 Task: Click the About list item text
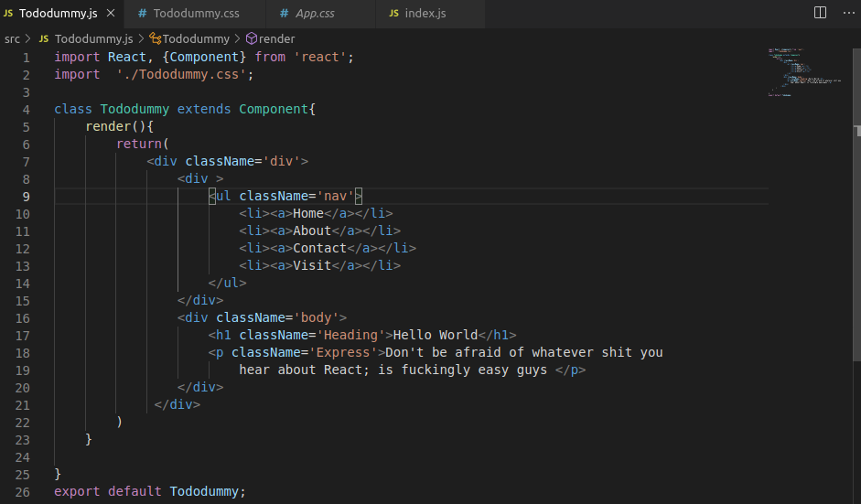tap(312, 231)
